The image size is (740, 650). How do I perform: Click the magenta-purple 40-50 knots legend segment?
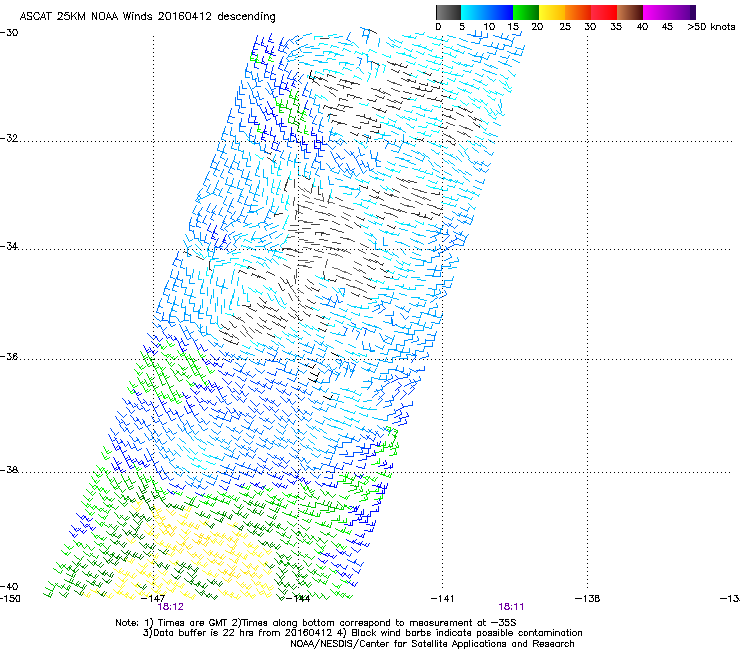point(669,12)
